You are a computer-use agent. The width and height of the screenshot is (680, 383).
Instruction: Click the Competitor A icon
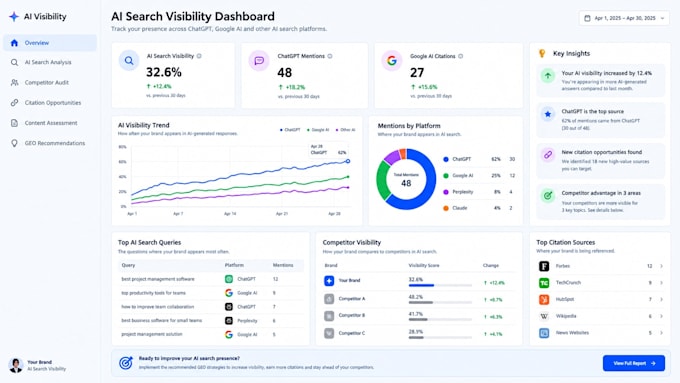[329, 298]
